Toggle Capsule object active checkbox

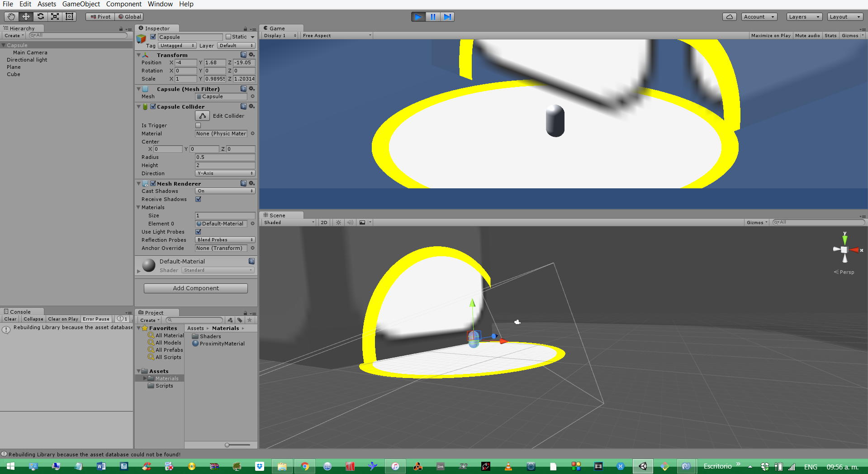pos(153,37)
